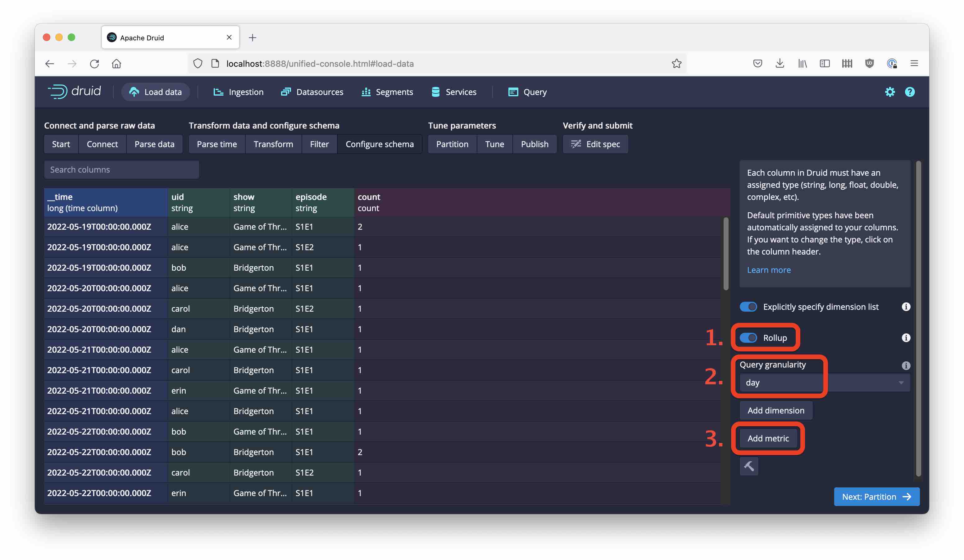Screen dimensions: 964x560
Task: Click the Add metric button
Action: tap(768, 438)
